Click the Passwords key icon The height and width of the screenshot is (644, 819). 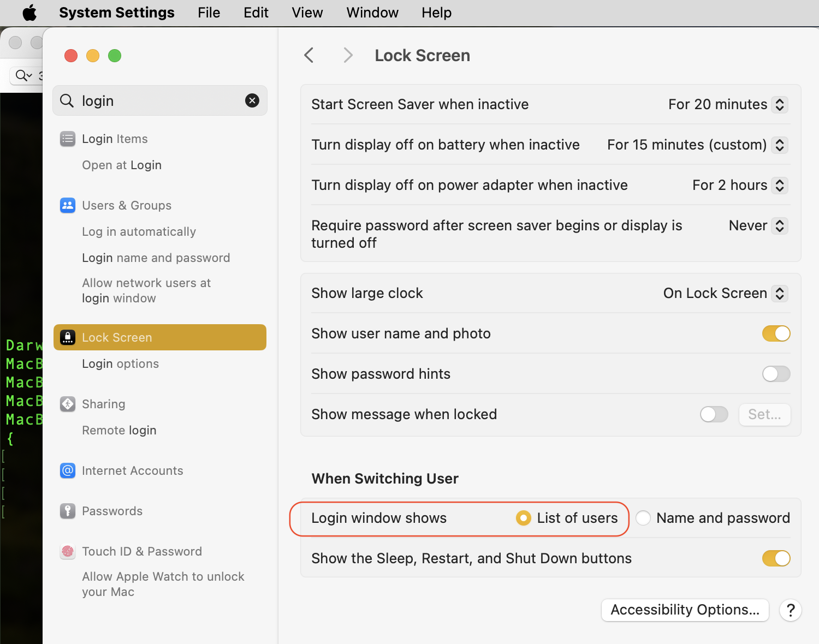point(68,511)
